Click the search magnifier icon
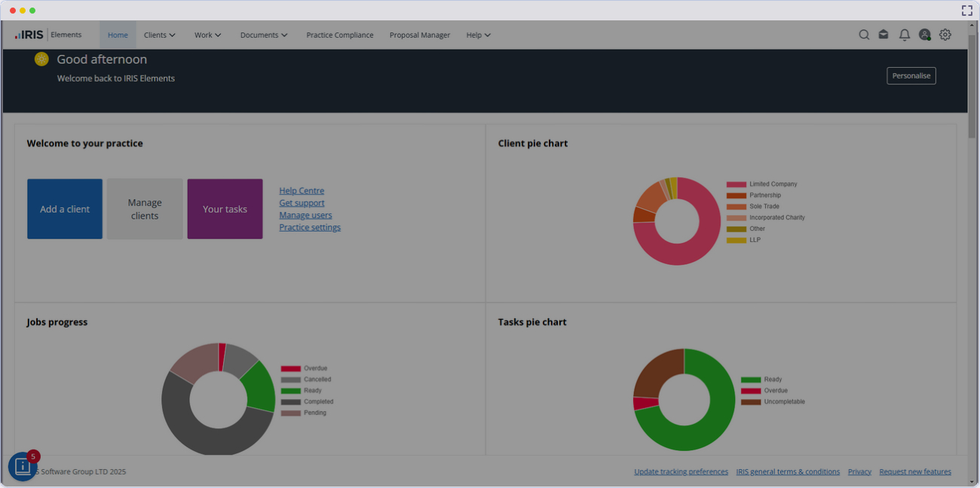The width and height of the screenshot is (980, 488). (864, 35)
